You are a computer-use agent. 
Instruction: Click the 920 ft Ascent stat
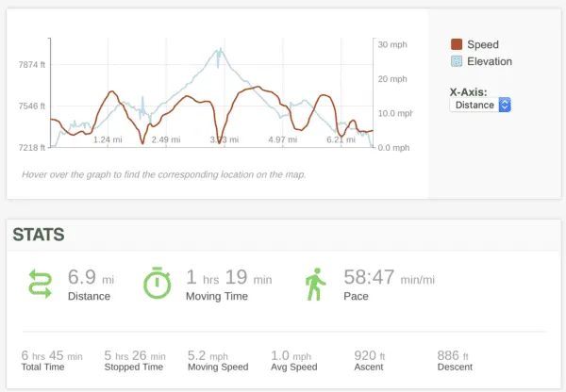pos(370,360)
